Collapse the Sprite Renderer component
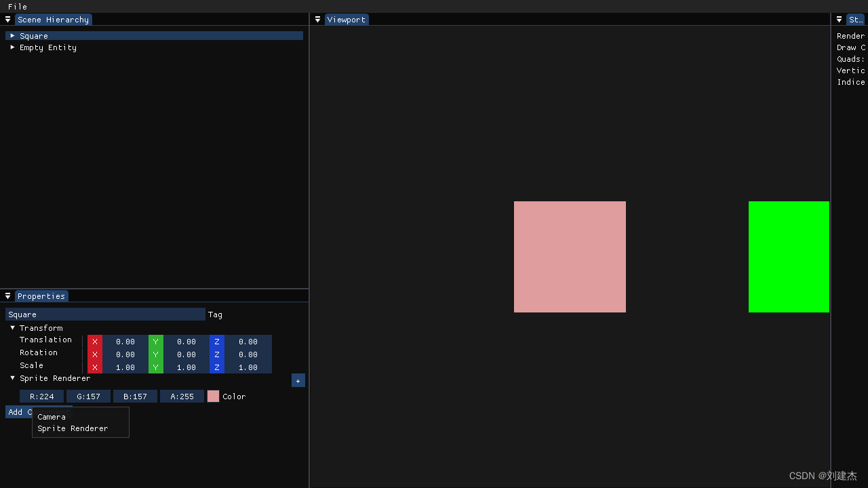Viewport: 868px width, 488px height. click(12, 378)
